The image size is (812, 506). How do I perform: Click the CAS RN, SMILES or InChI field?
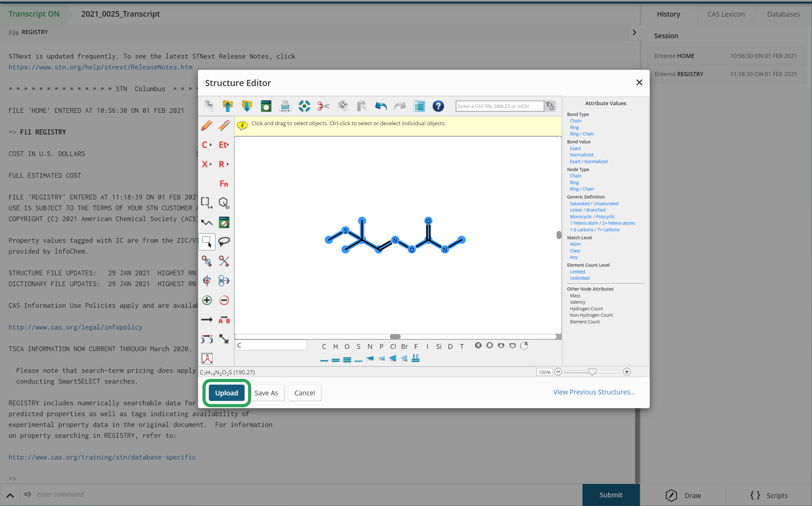(500, 106)
